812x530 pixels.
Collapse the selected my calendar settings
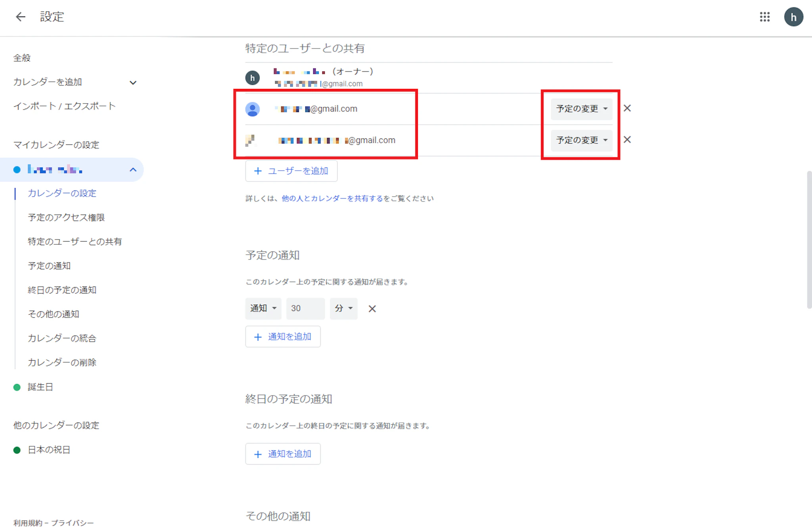tap(133, 170)
